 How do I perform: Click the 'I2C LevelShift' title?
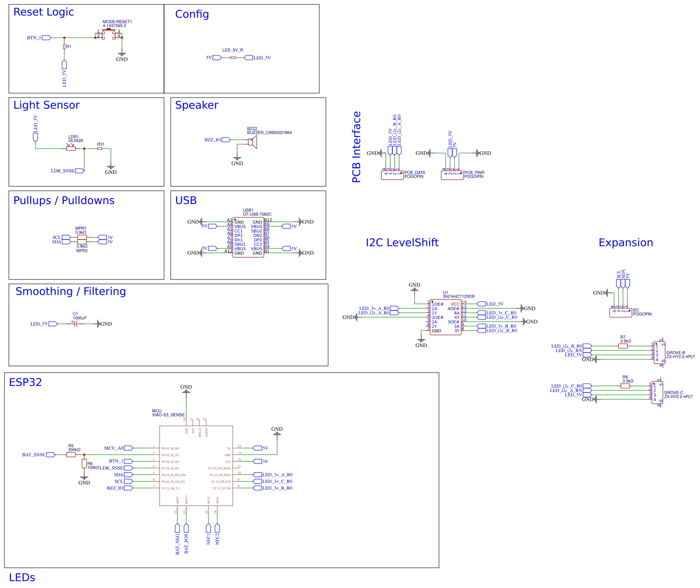pos(402,243)
